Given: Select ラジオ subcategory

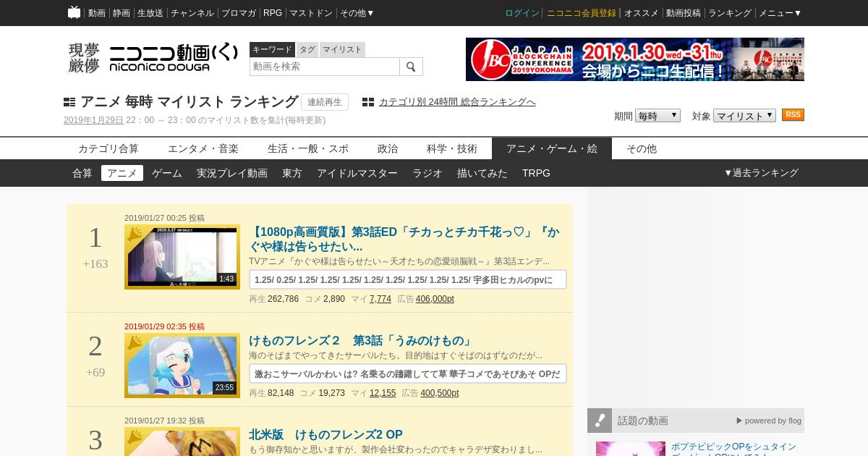Looking at the screenshot, I should (427, 173).
